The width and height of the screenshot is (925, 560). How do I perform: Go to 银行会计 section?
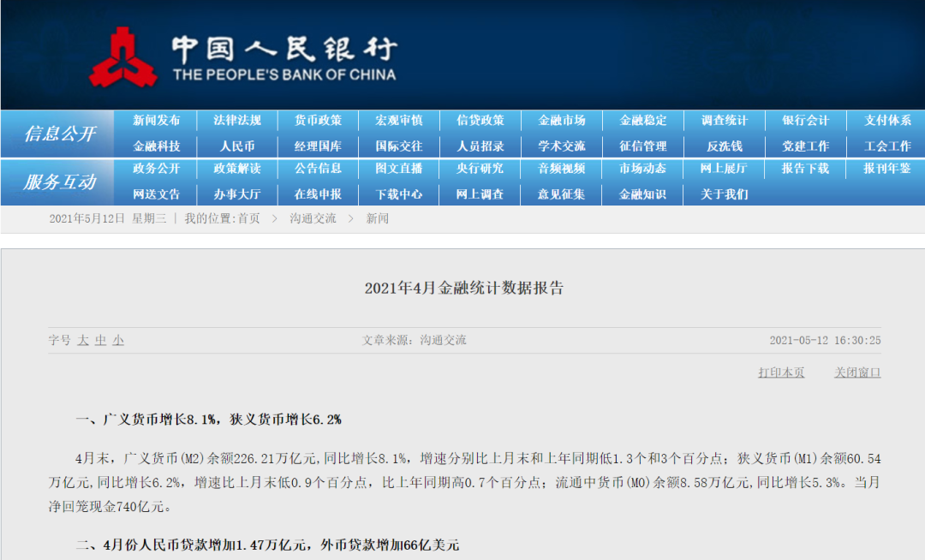[806, 120]
